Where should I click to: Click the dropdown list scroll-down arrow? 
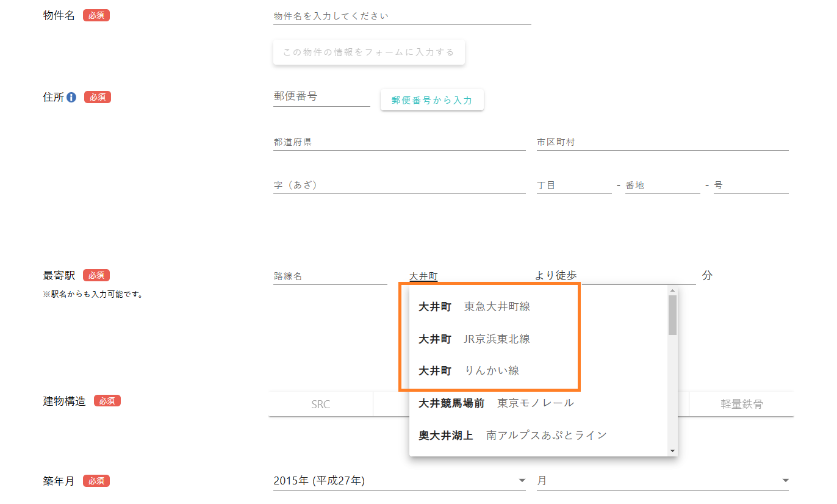point(672,451)
